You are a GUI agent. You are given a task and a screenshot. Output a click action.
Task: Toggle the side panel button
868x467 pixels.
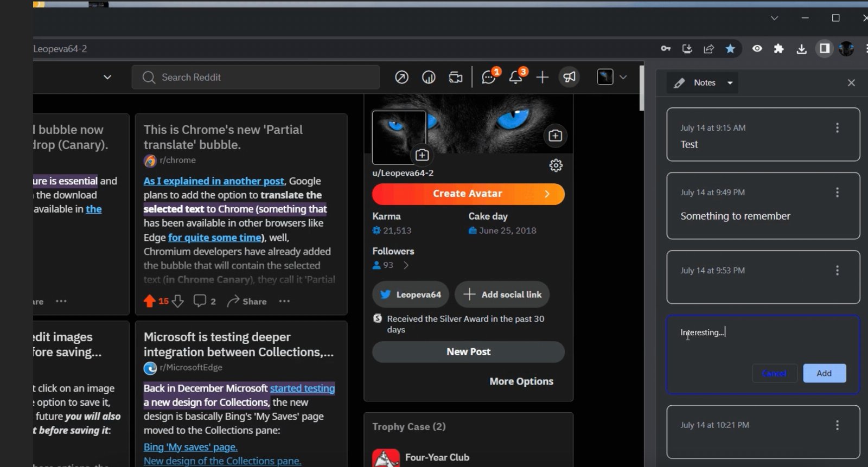pos(824,49)
